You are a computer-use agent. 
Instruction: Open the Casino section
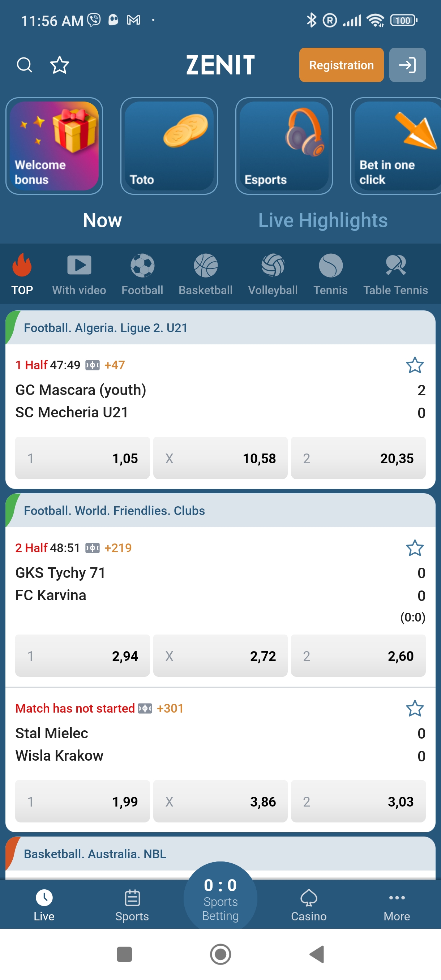(309, 905)
